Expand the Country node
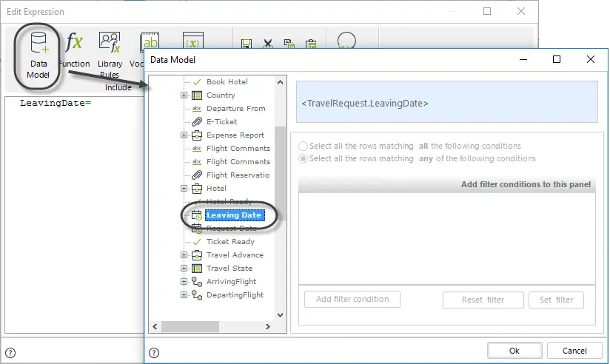Screen dimensions: 610x364 (184, 95)
